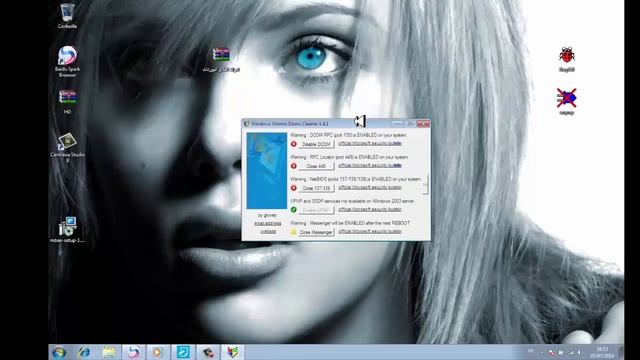Click the dark taskbar icon beside the shield
The height and width of the screenshot is (360, 640).
click(208, 352)
